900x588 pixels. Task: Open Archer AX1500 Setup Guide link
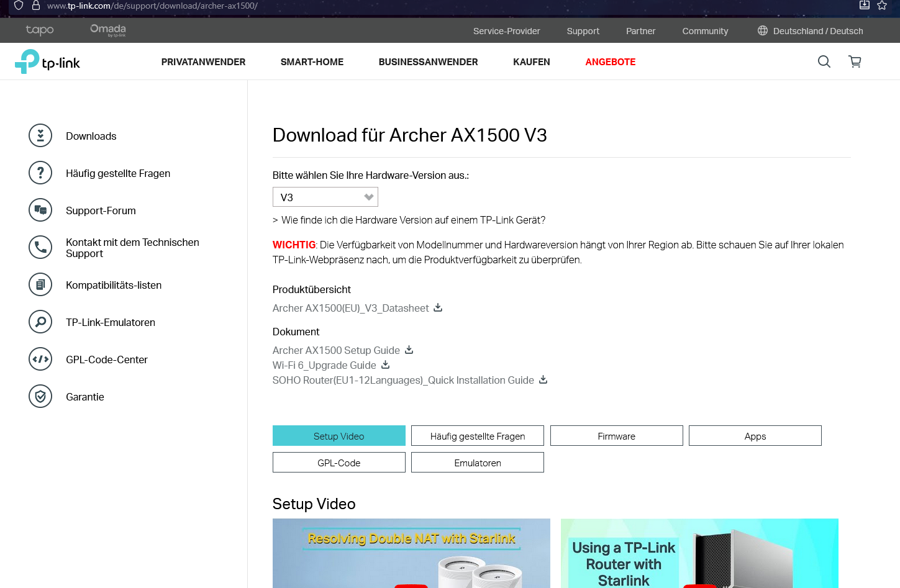point(336,350)
